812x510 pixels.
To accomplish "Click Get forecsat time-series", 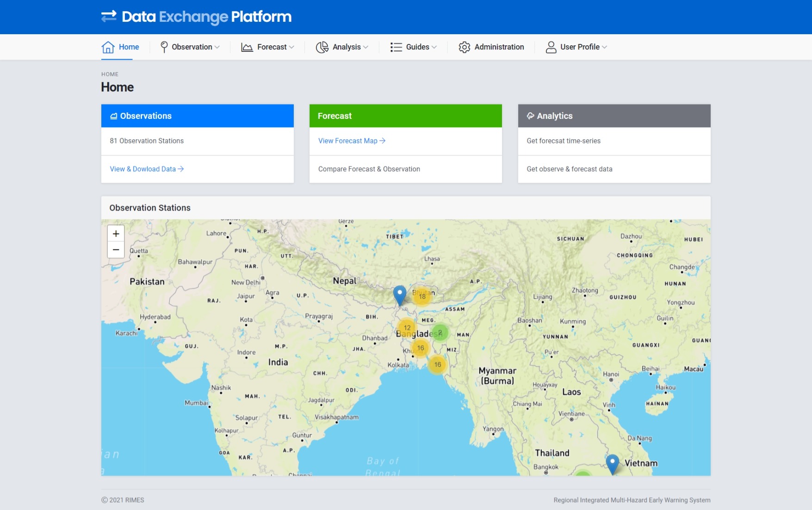I will (564, 141).
